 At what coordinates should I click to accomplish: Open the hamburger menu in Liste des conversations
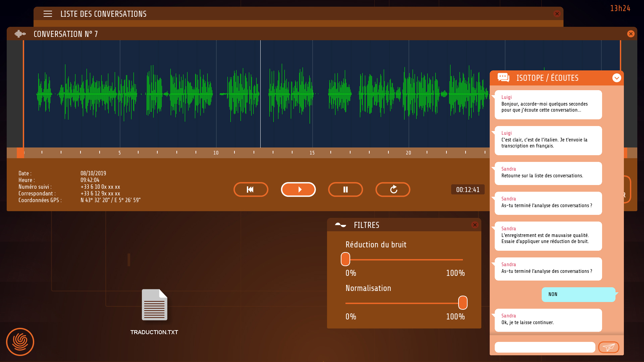pyautogui.click(x=48, y=14)
